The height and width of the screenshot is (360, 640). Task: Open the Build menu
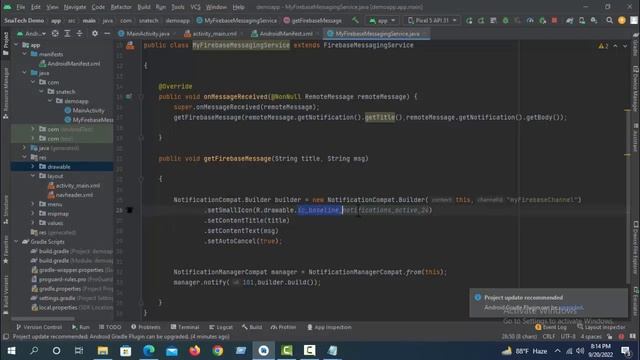click(x=144, y=7)
